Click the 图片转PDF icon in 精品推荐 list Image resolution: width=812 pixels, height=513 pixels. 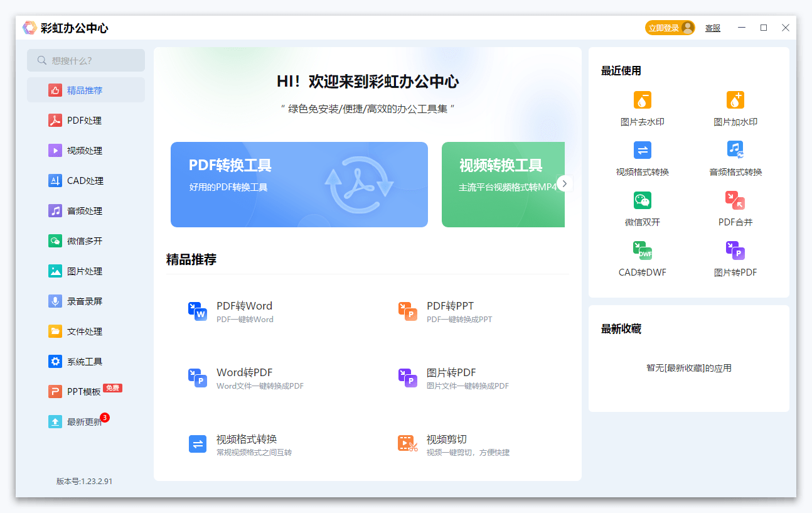pos(408,378)
